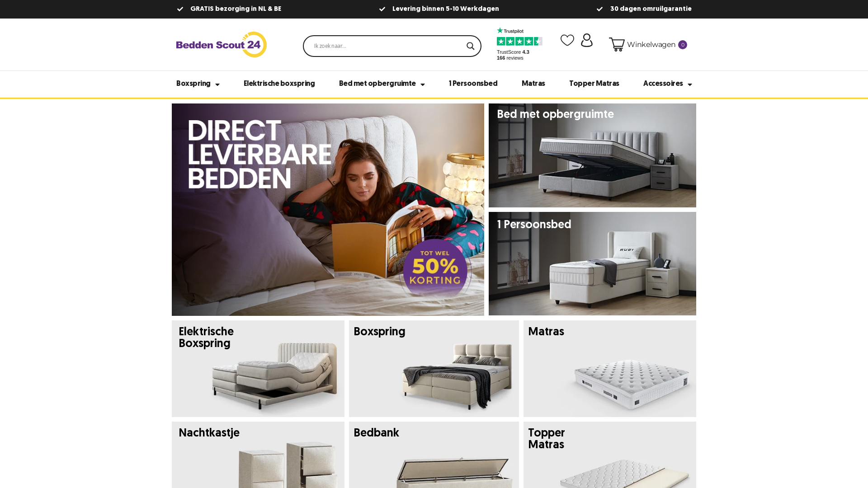The height and width of the screenshot is (488, 868).
Task: Click the Bedden Scout 24 logo
Action: pos(222,44)
